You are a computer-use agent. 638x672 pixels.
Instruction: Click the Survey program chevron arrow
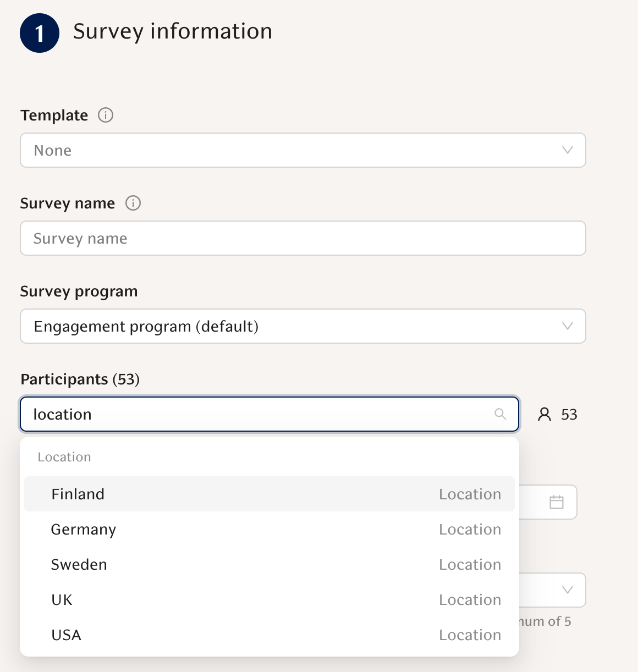point(568,326)
